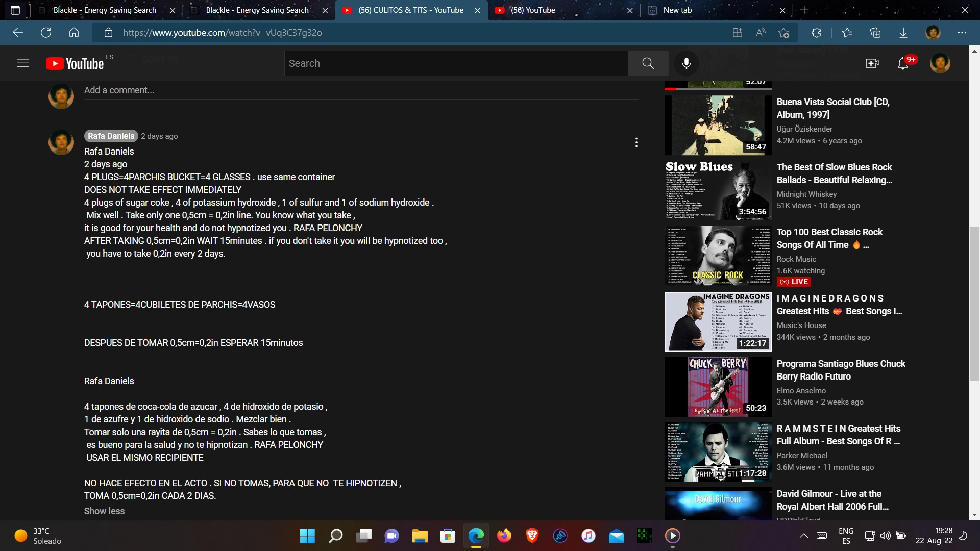980x551 pixels.
Task: Click David Gilmour video thumbnail
Action: [x=718, y=504]
